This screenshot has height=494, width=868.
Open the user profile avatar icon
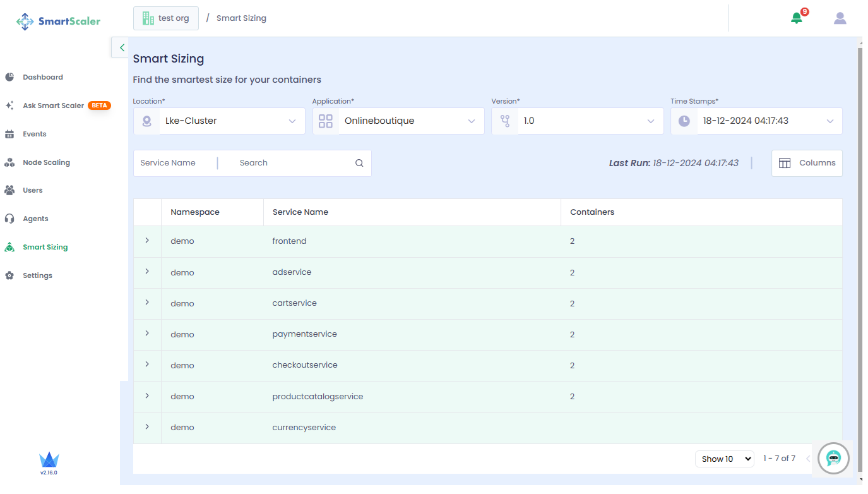(840, 18)
